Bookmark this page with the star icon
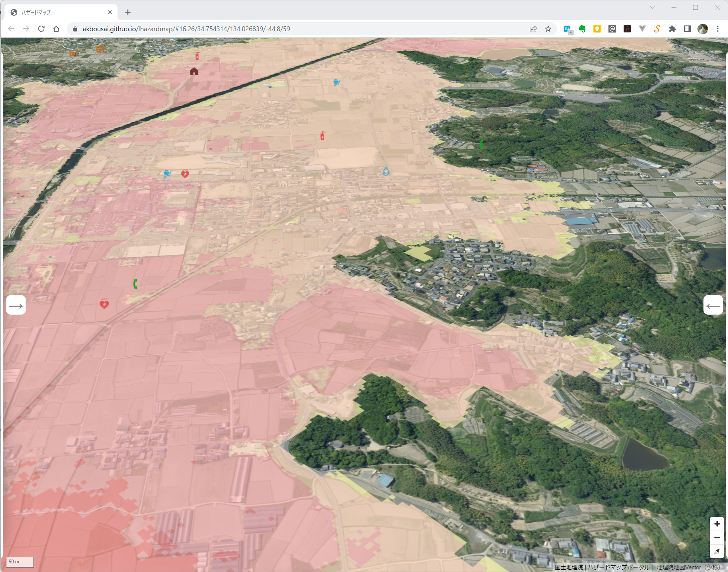 (548, 29)
